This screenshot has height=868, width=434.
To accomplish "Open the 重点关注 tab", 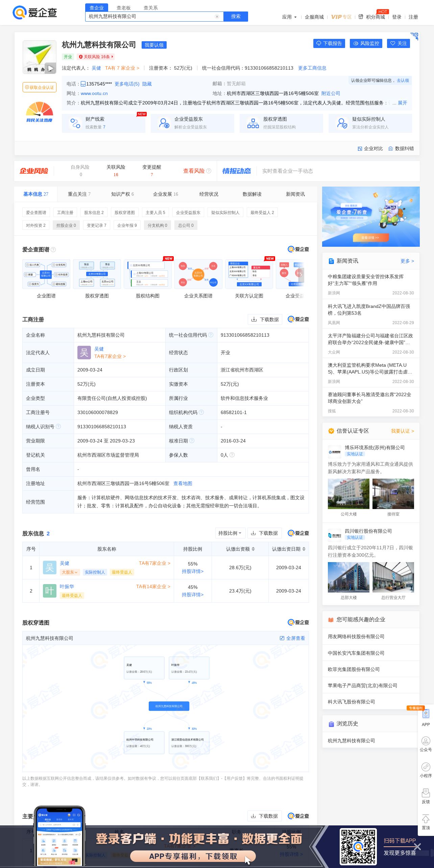I will [x=79, y=194].
